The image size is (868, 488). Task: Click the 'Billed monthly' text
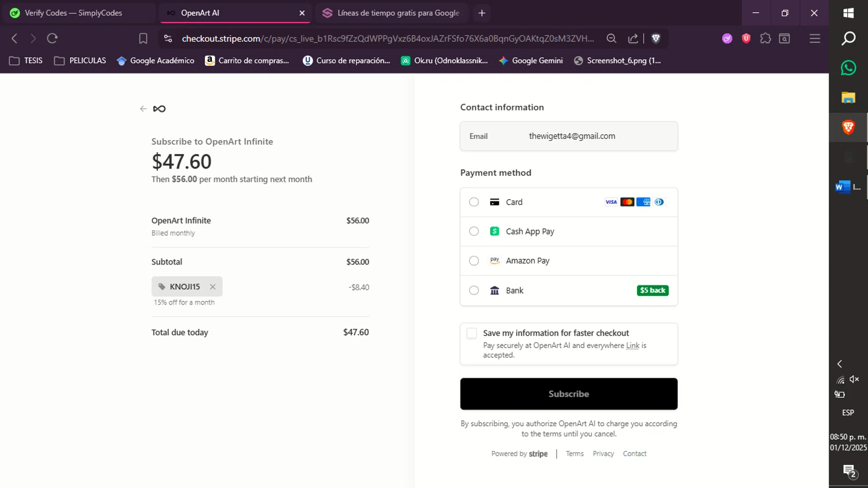coord(173,233)
